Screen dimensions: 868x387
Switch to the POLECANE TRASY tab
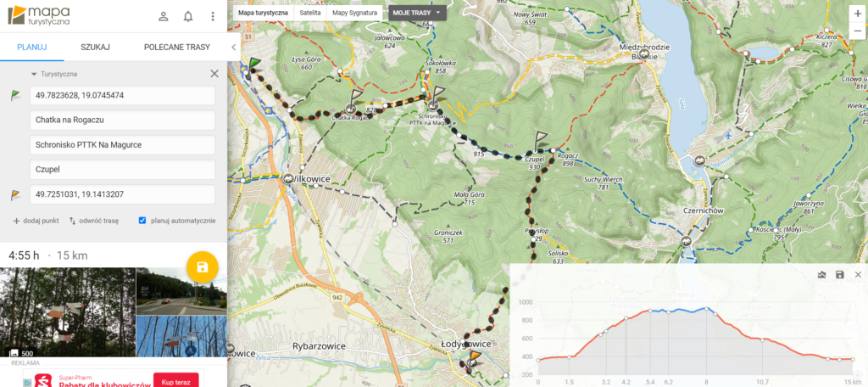pos(176,48)
